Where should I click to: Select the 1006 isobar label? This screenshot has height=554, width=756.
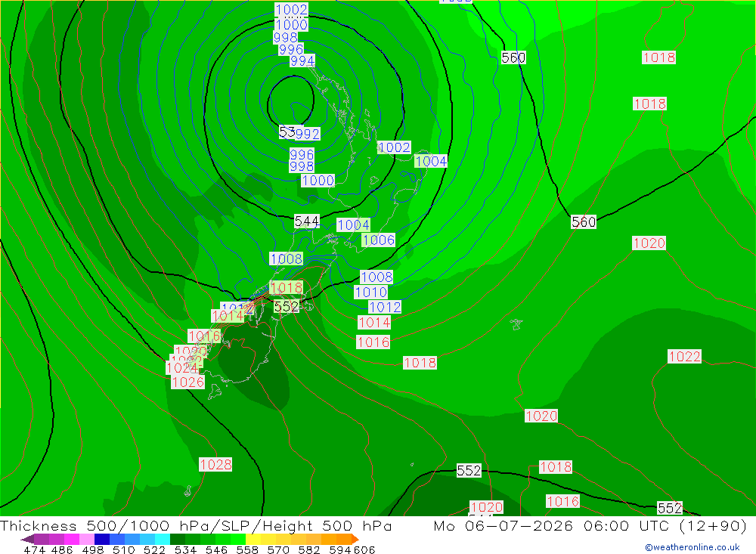(379, 240)
